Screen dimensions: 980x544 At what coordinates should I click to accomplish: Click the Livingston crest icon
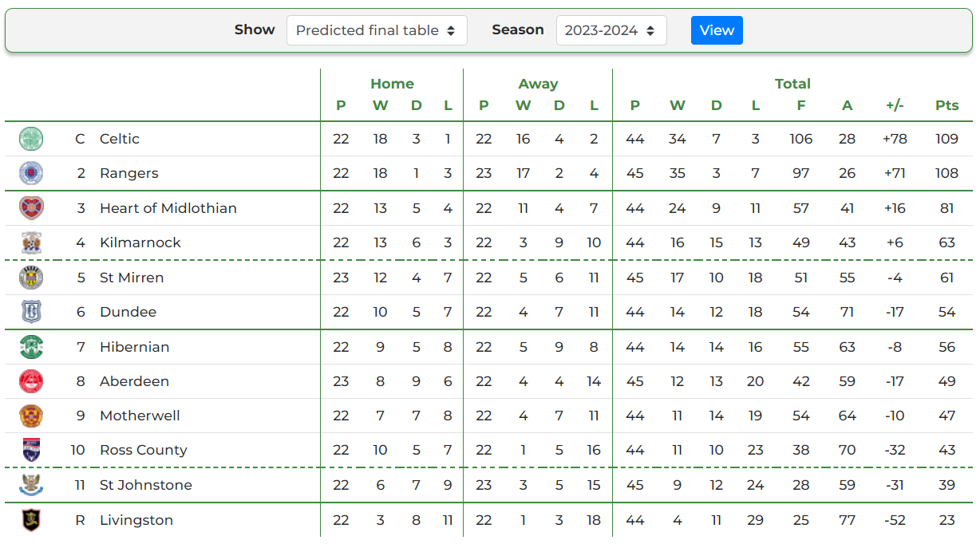click(x=31, y=520)
